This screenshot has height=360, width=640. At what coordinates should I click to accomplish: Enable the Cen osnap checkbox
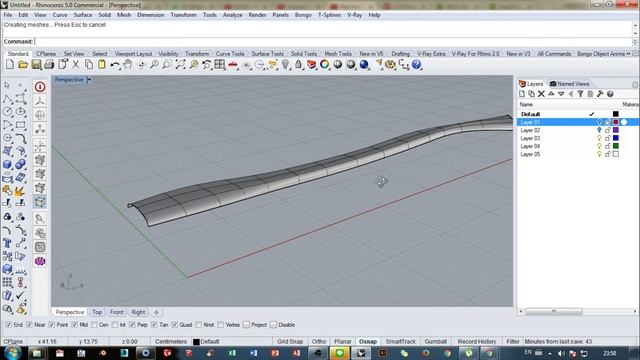(94, 325)
